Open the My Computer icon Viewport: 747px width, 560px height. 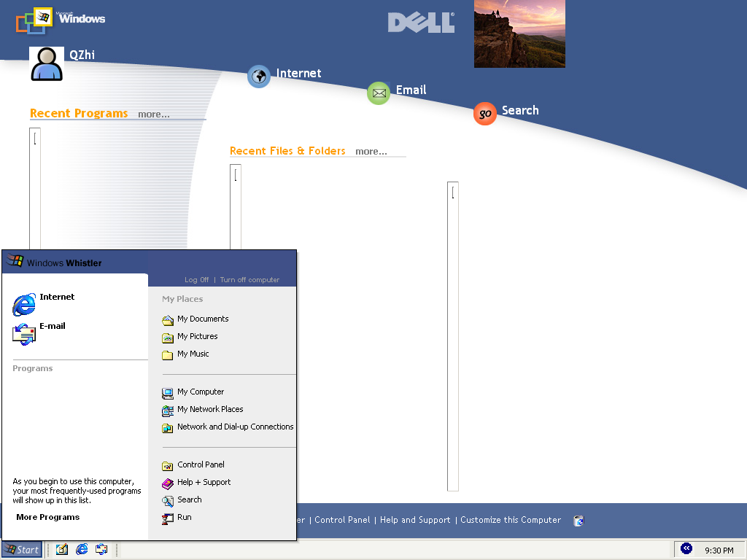click(x=168, y=393)
